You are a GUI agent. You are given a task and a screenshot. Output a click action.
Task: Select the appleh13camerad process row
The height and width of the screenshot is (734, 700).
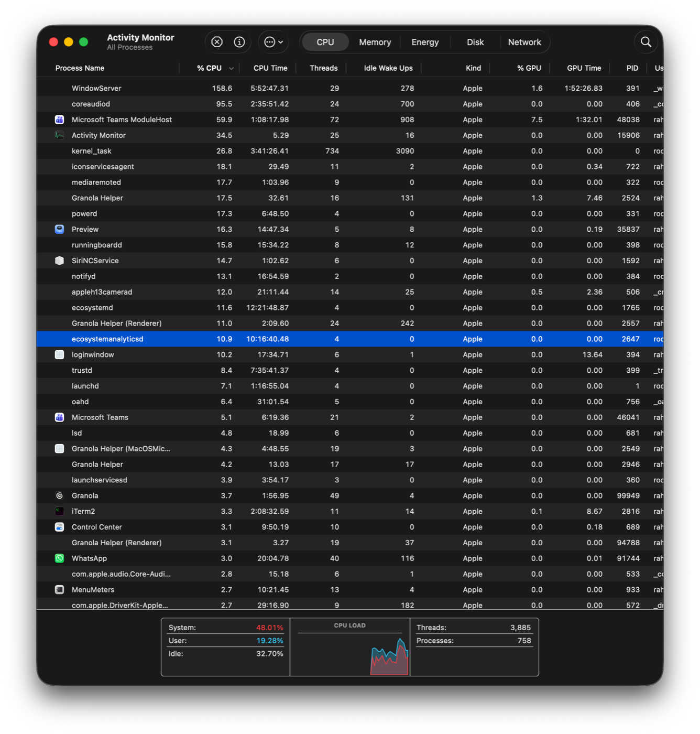tap(350, 292)
